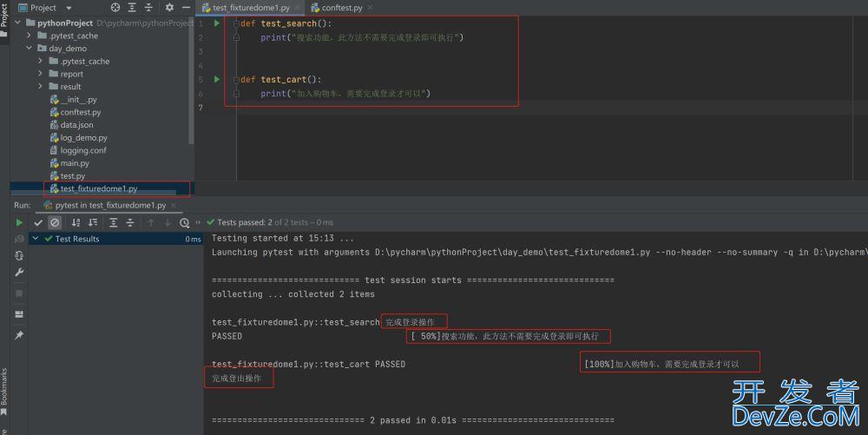Toggle Sort Alphabetically in test toolbar

point(76,222)
